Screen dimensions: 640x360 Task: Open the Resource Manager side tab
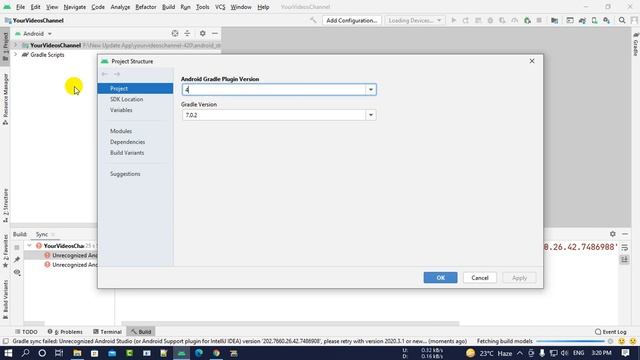5,99
